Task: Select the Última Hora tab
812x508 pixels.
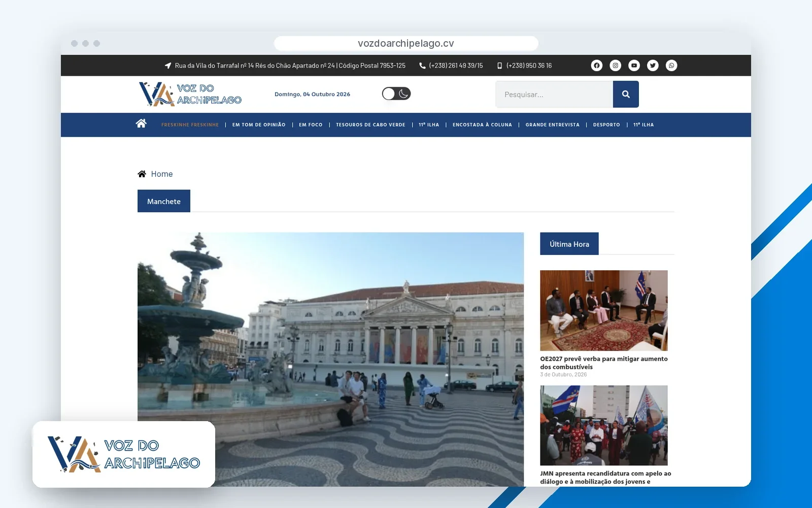Action: [569, 244]
